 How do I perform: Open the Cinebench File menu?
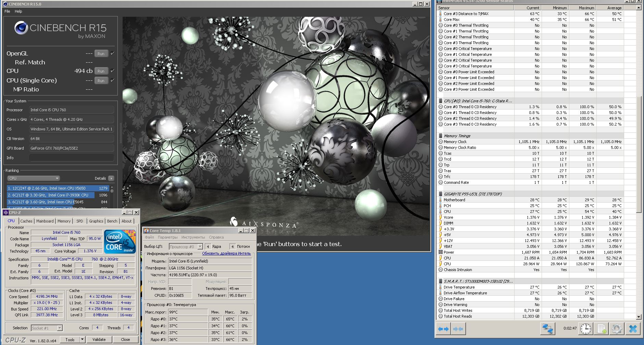(7, 11)
